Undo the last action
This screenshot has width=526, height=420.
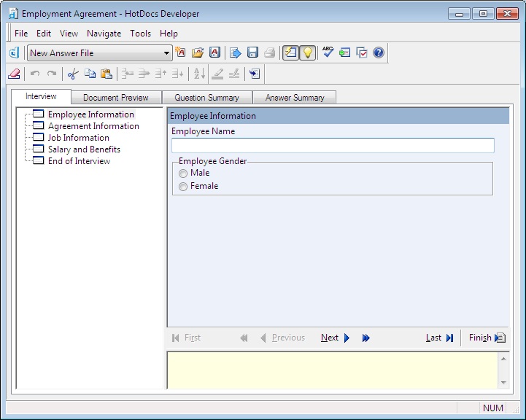coord(35,74)
